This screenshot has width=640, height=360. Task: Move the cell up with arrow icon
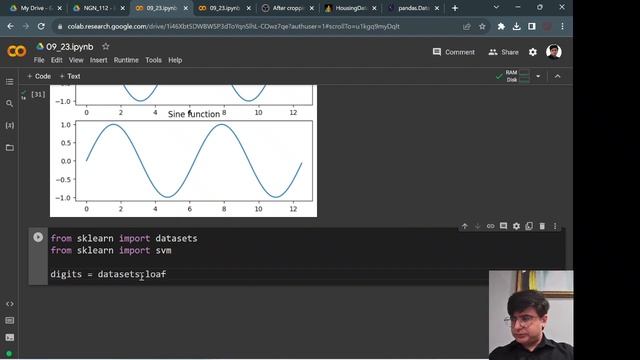[x=464, y=226]
